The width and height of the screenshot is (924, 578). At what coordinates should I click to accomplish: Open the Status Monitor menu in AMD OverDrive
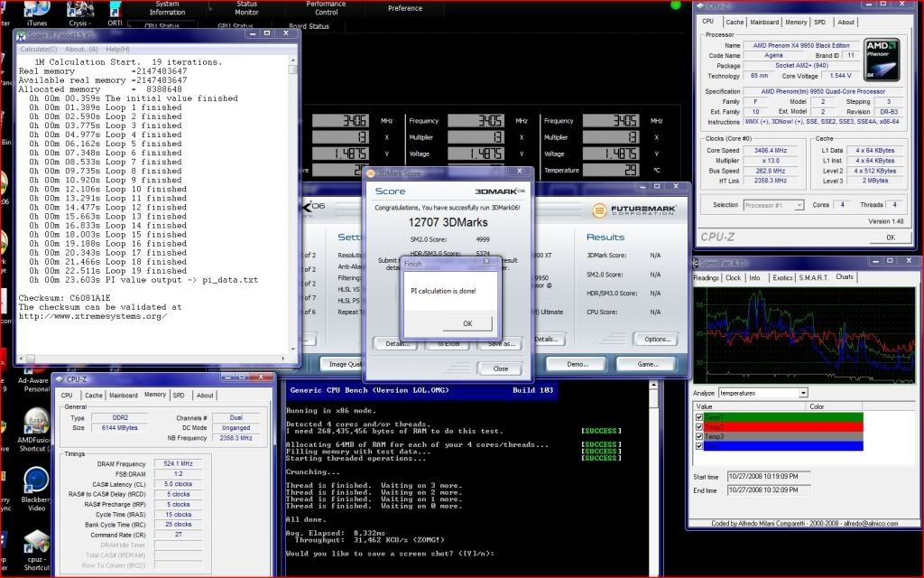tap(246, 7)
